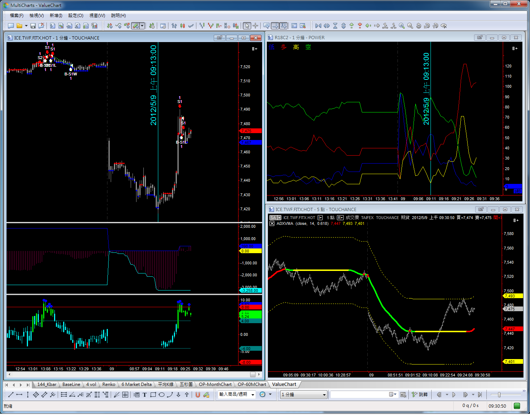Save the workspace with the floppy disk icon
Screen dimensions: 530x420
(x=33, y=26)
